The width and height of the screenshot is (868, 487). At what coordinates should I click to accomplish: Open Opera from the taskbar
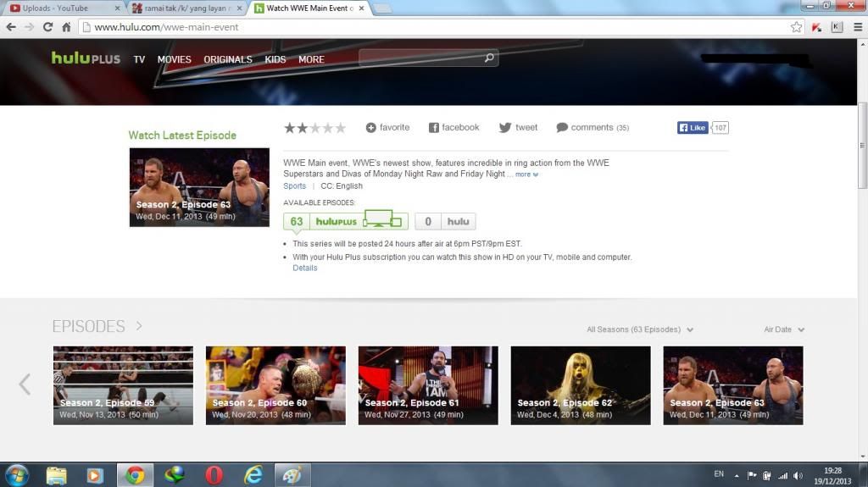click(214, 474)
